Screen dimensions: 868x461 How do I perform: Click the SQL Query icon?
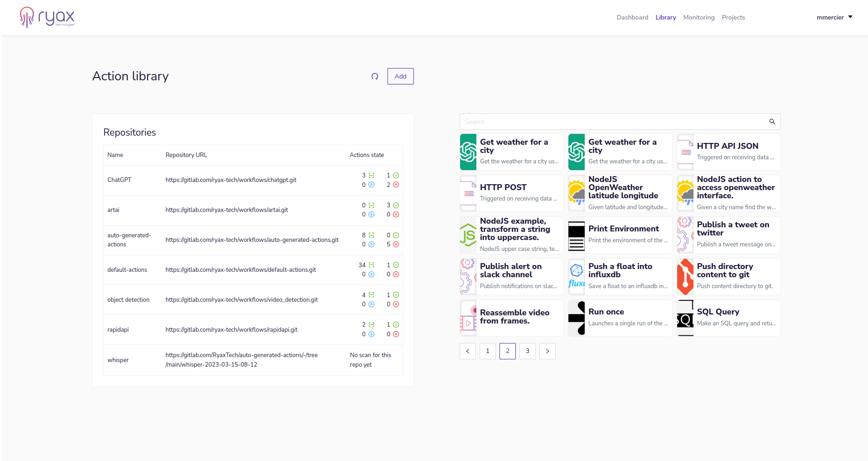click(x=685, y=318)
